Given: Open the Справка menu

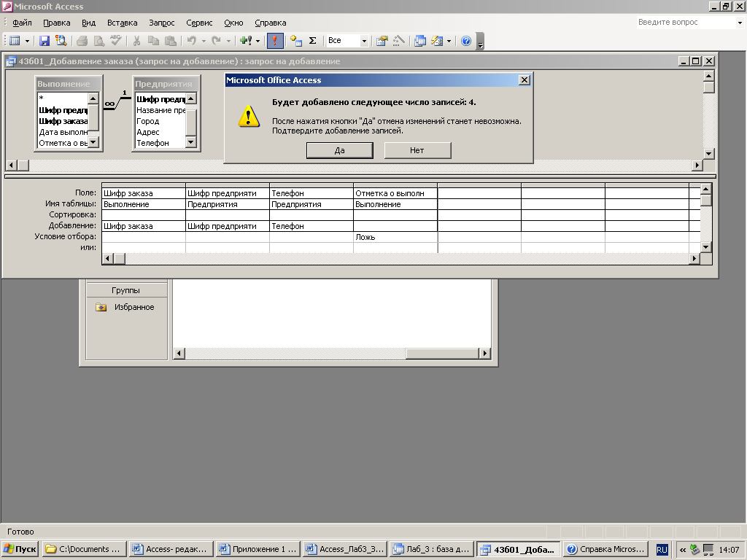Looking at the screenshot, I should click(x=270, y=23).
